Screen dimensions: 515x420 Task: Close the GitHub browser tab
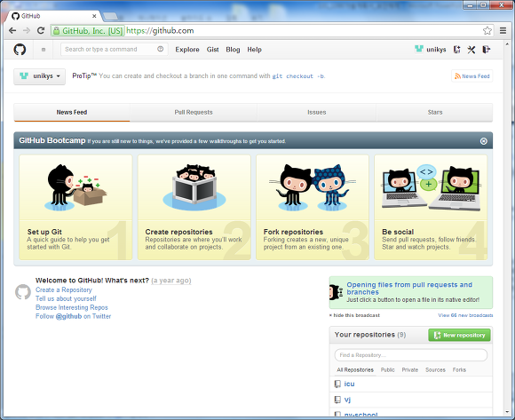[x=94, y=16]
